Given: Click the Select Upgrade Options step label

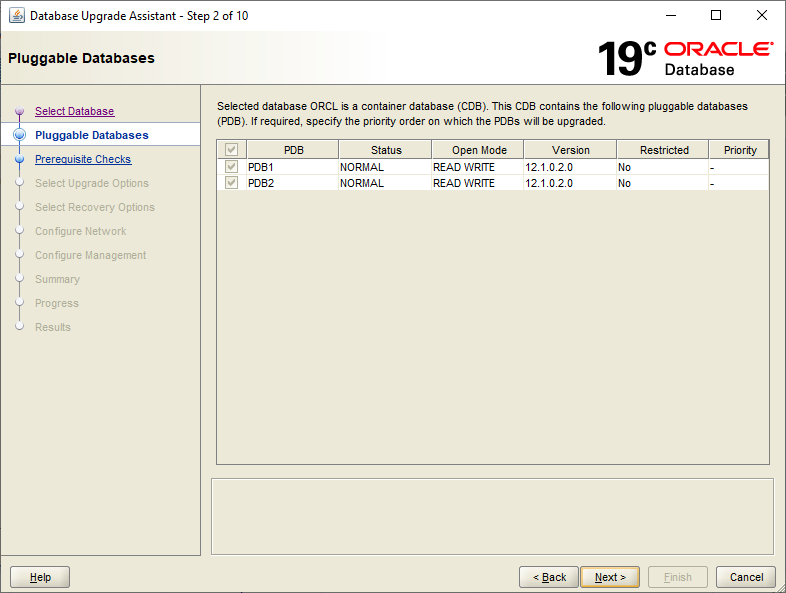Looking at the screenshot, I should 92,183.
